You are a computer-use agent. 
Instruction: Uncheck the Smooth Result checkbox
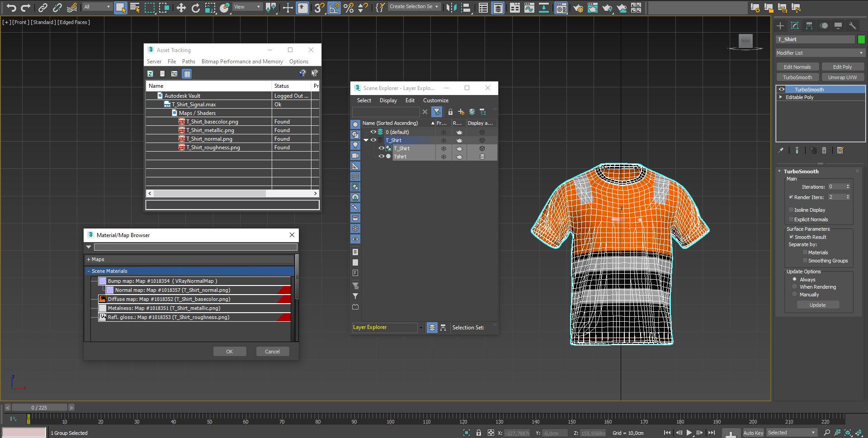pos(792,237)
